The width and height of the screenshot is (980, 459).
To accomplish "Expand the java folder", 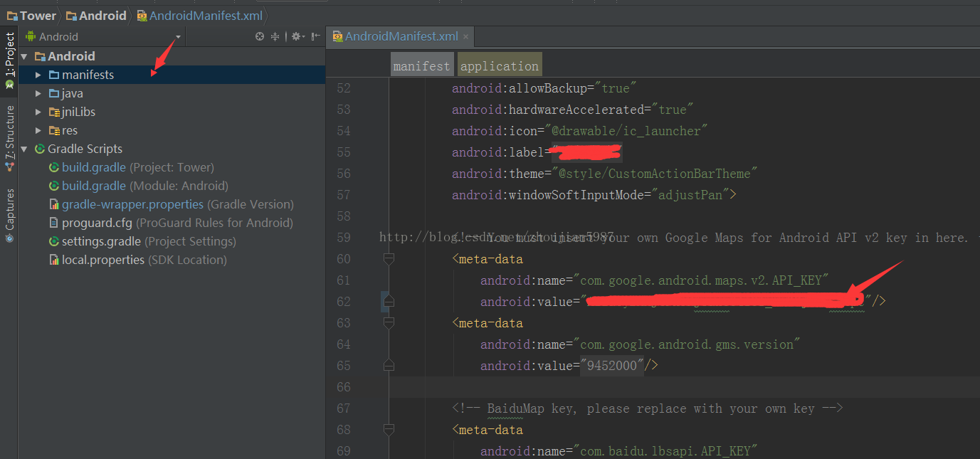I will coord(38,93).
